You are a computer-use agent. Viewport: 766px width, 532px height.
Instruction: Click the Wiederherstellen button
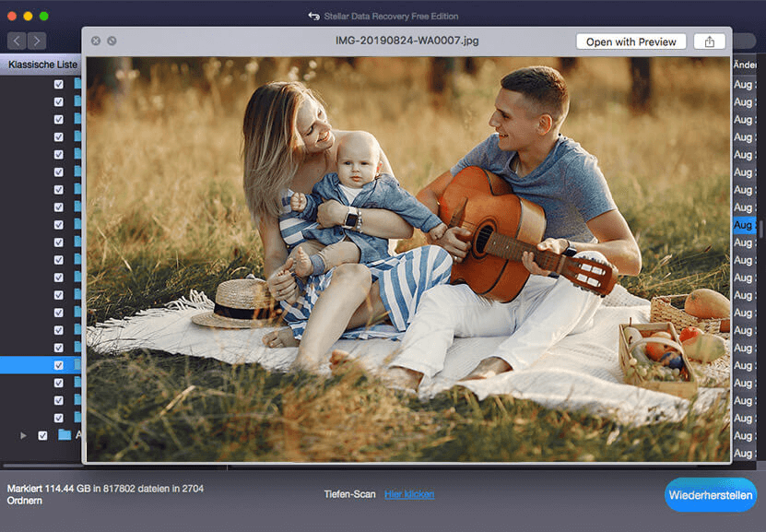[x=711, y=495]
